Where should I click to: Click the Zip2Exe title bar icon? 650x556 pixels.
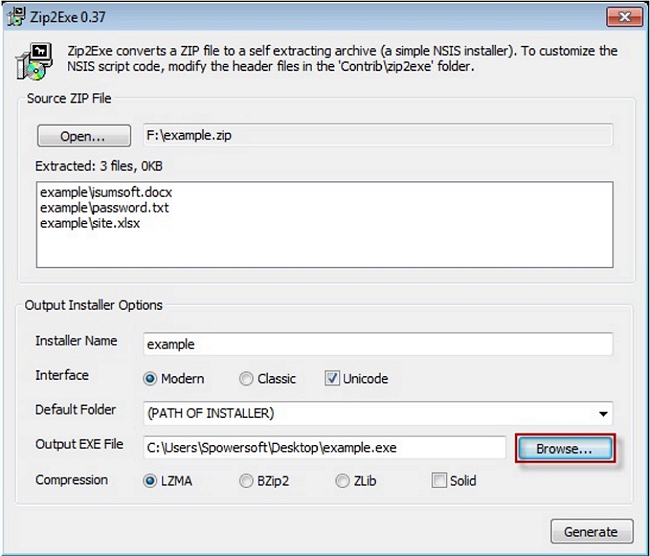pos(16,17)
